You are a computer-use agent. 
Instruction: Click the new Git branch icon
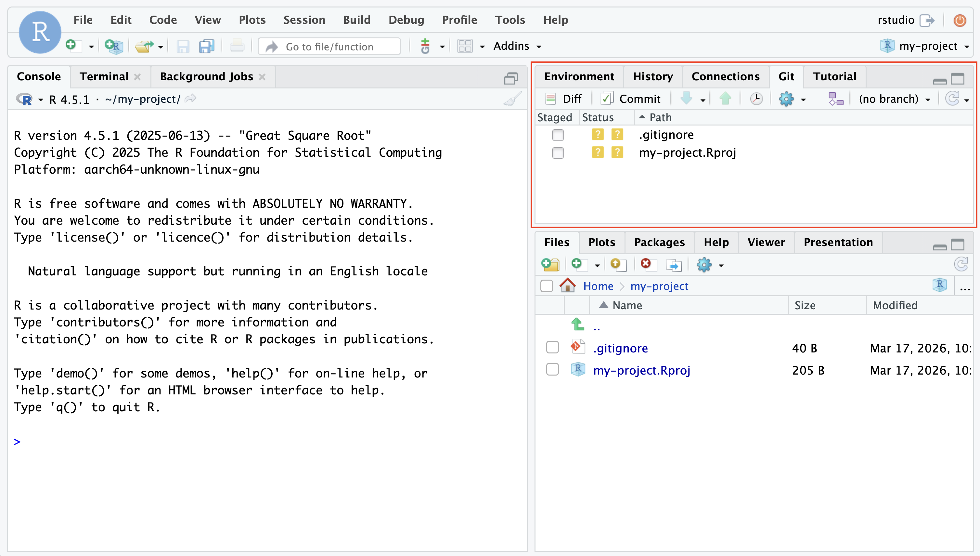pos(835,99)
